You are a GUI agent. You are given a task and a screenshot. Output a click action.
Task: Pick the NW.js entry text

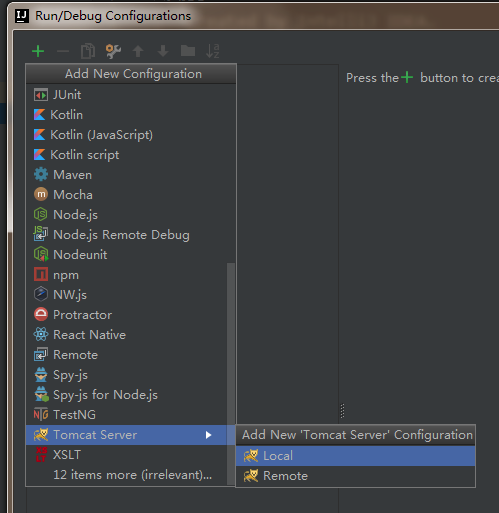[x=70, y=295]
